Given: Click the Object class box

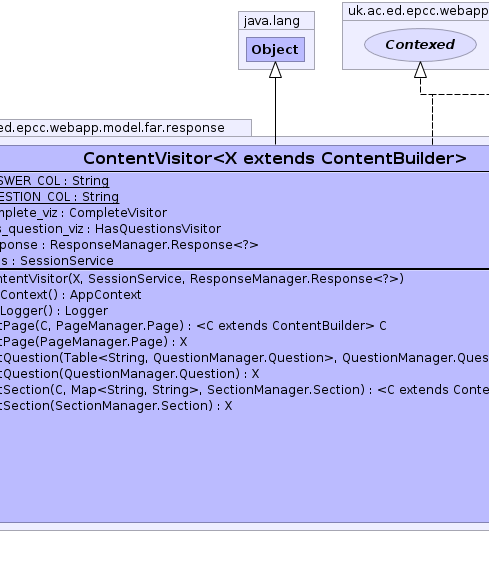Looking at the screenshot, I should [x=275, y=49].
